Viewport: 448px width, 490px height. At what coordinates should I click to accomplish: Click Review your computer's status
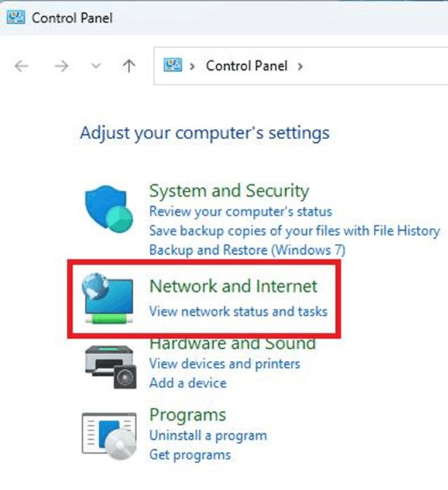(x=241, y=212)
